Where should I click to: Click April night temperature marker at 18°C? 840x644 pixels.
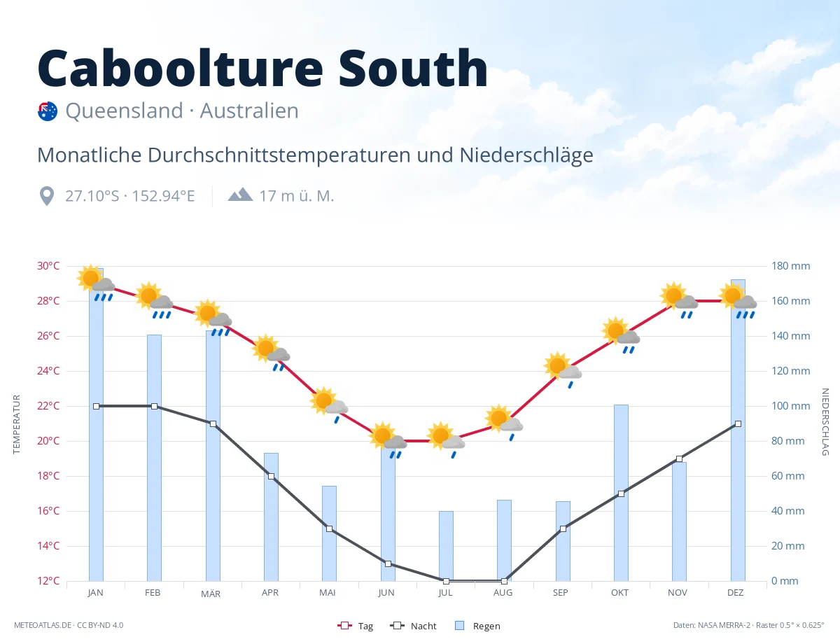coord(271,476)
